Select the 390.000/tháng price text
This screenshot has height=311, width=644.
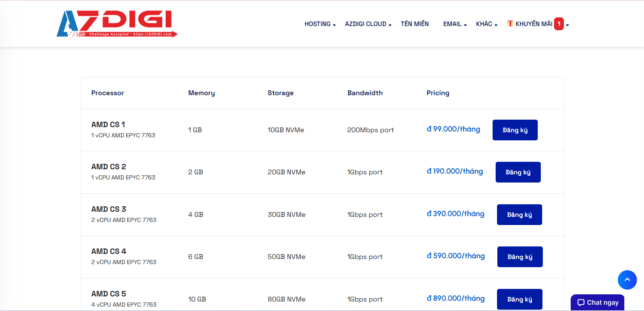455,214
